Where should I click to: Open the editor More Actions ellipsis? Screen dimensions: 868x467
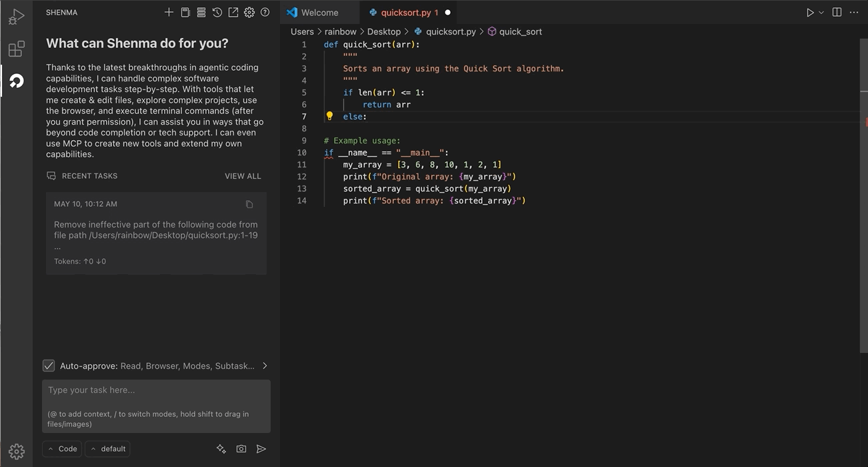(854, 12)
